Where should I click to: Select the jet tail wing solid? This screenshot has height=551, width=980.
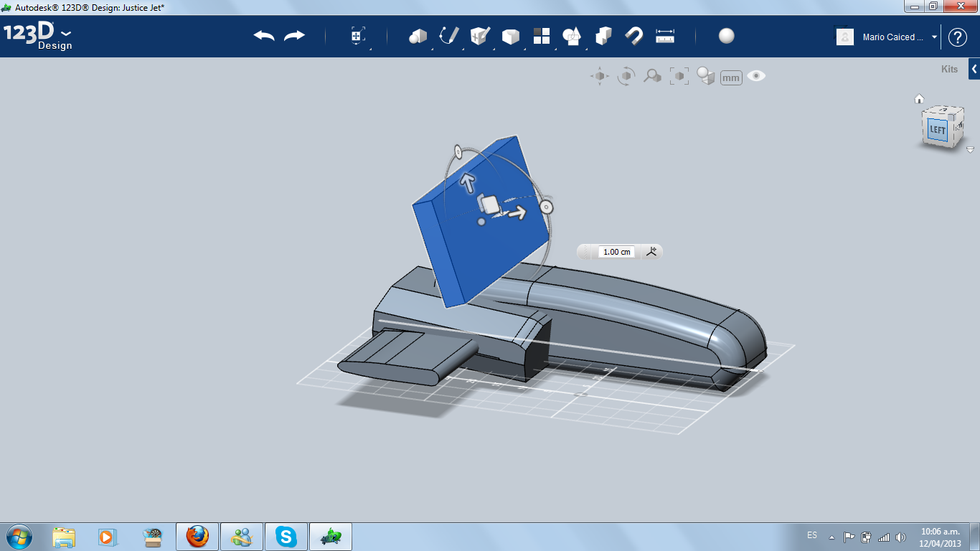click(407, 357)
